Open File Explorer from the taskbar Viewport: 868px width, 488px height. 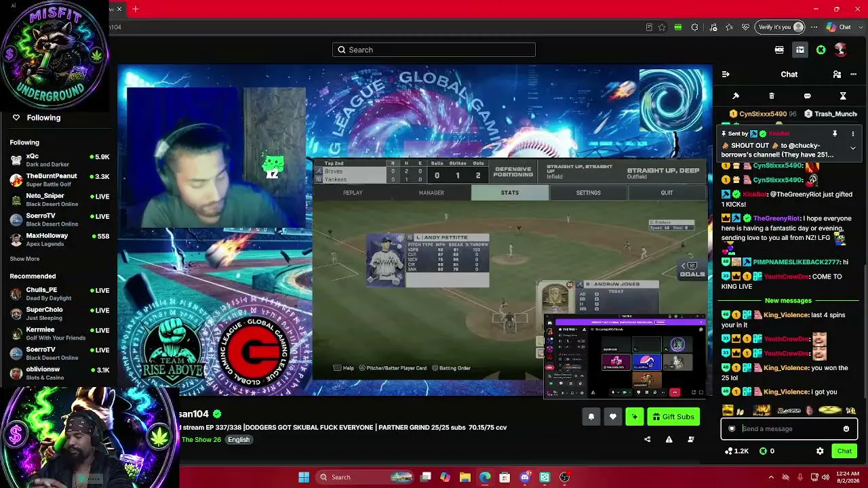pyautogui.click(x=465, y=477)
